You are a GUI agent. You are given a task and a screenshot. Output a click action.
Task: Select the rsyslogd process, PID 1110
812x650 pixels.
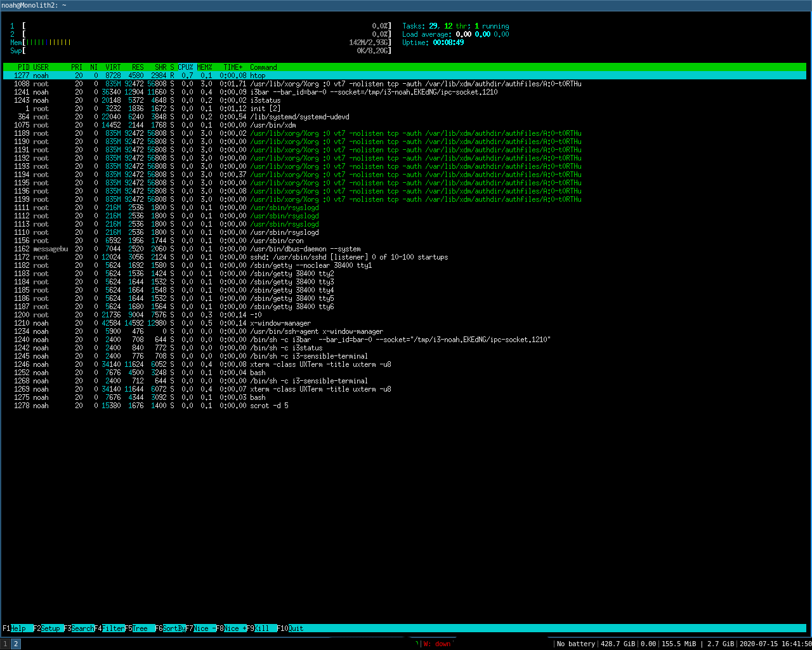[x=405, y=232]
